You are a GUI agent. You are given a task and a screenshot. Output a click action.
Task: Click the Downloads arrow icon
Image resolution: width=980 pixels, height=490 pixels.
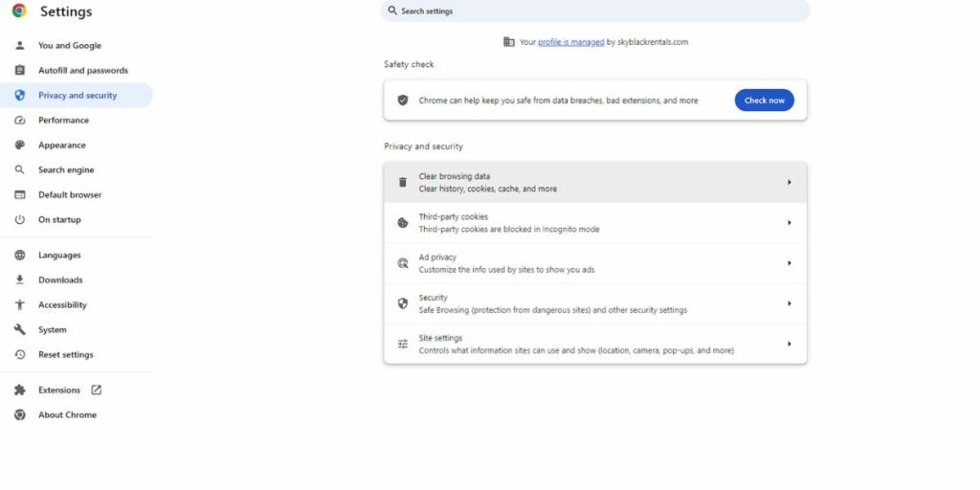pyautogui.click(x=20, y=280)
